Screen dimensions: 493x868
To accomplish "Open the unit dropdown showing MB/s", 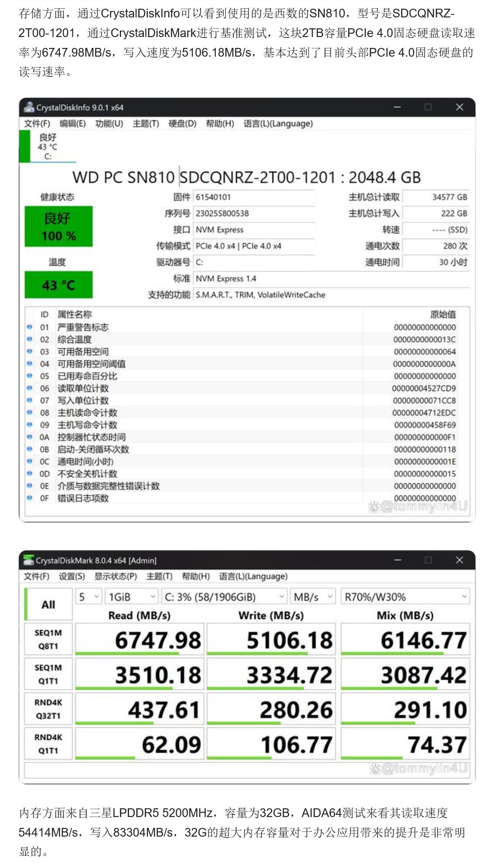I will (313, 597).
